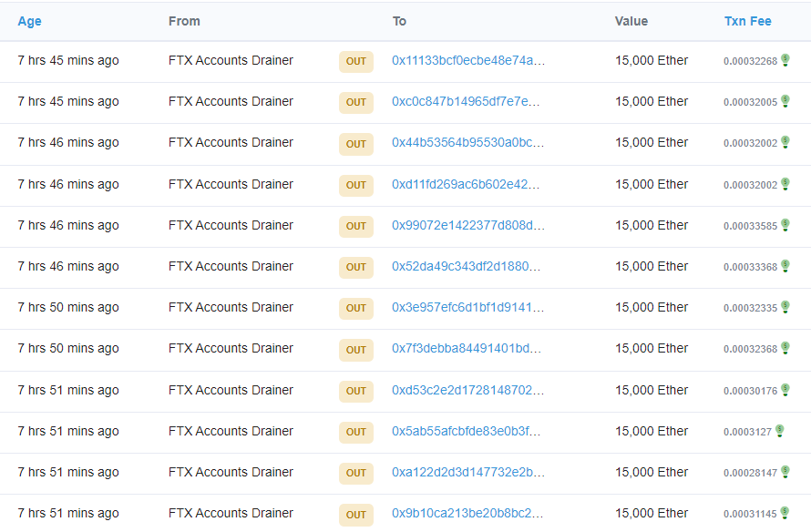Viewport: 811px width, 532px height.
Task: Open address 0x44b53564b95530a0bc
Action: pyautogui.click(x=465, y=143)
